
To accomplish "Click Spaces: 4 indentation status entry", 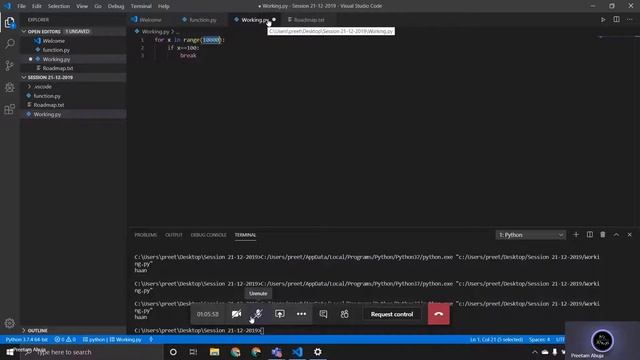I will pyautogui.click(x=540, y=340).
